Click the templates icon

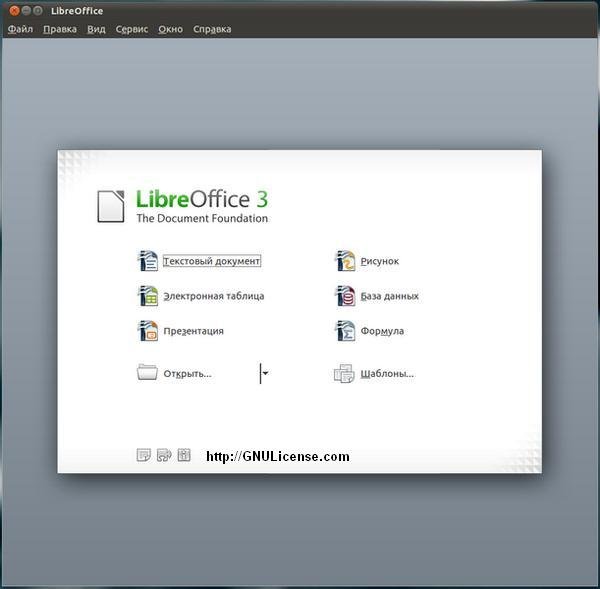coord(344,373)
